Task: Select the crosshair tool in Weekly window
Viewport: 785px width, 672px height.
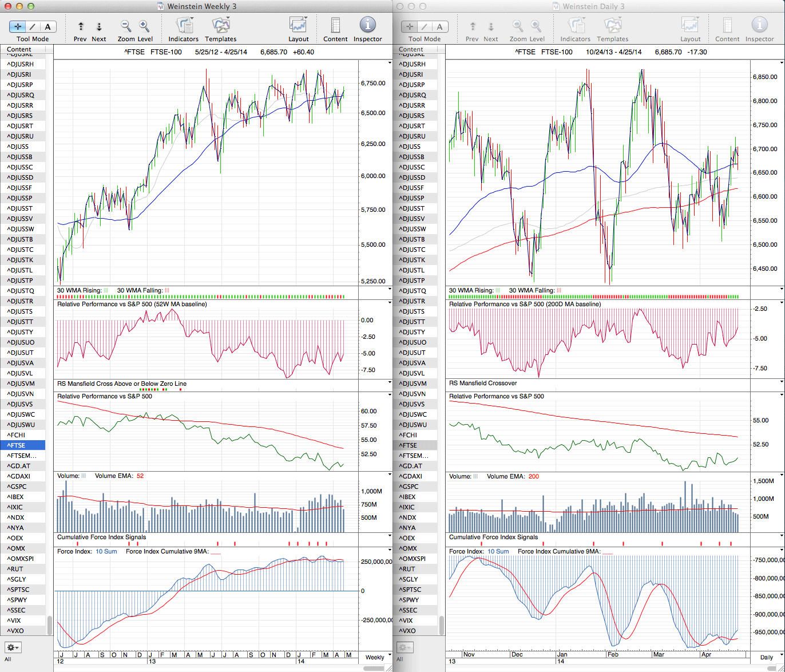Action: tap(18, 26)
